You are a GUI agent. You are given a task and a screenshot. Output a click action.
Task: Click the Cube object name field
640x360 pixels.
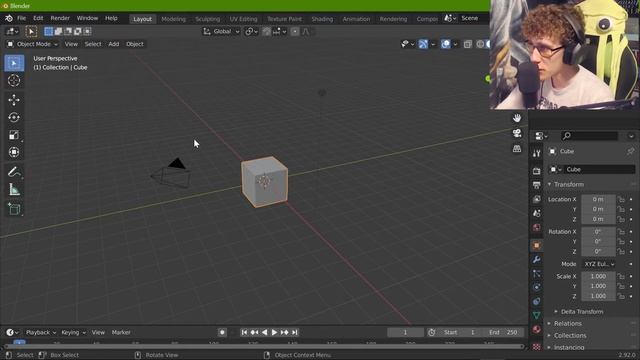pos(599,169)
